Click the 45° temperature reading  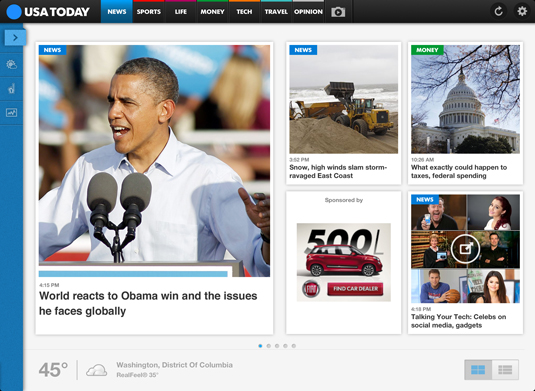[x=53, y=370]
